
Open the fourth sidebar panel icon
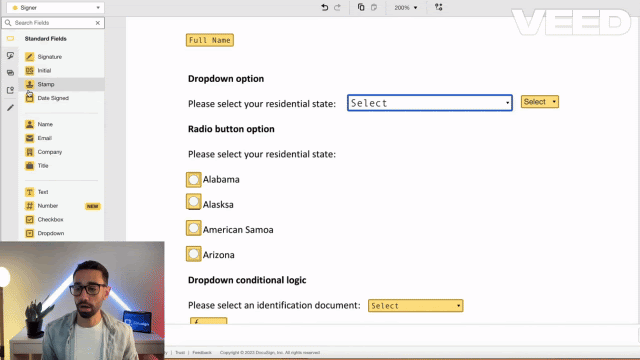coord(10,90)
